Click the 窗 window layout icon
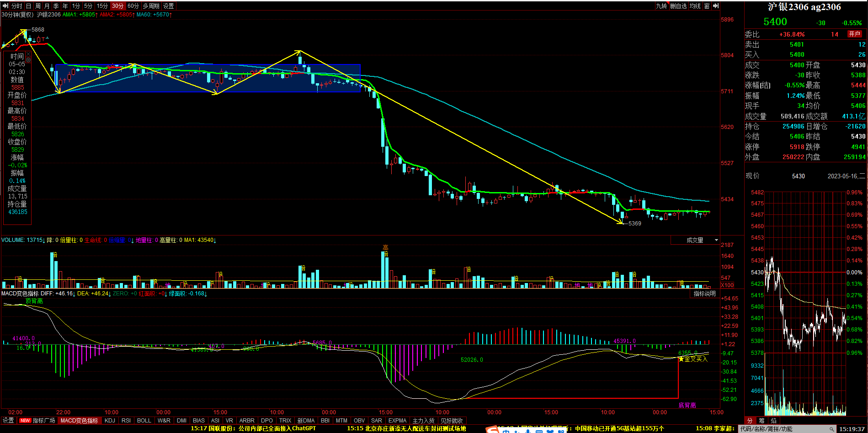The image size is (868, 433). (x=707, y=6)
